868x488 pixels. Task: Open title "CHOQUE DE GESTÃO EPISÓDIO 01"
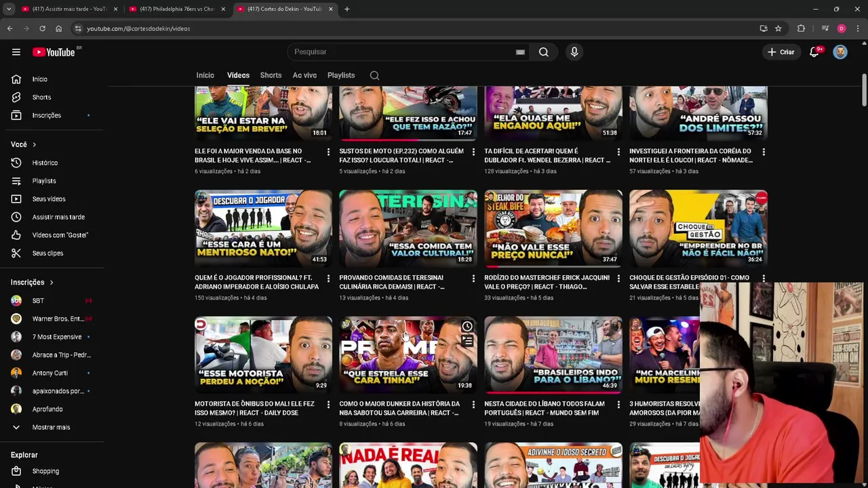click(689, 282)
